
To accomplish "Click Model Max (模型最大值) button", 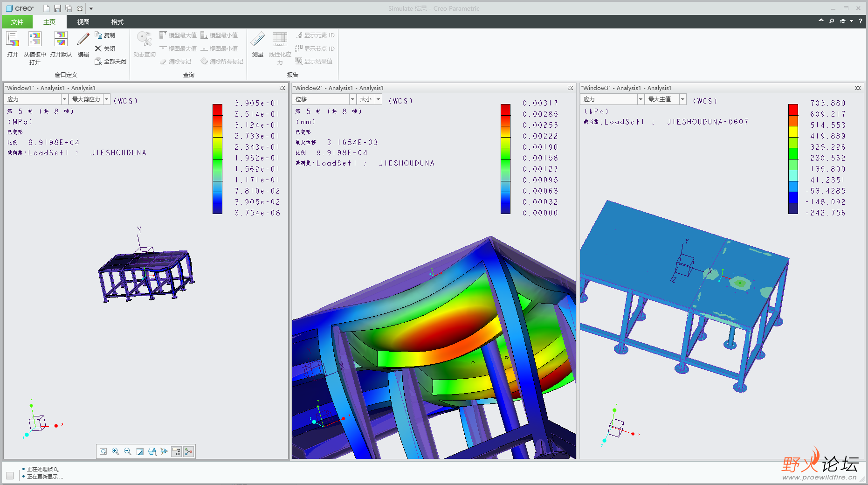I will coord(178,35).
